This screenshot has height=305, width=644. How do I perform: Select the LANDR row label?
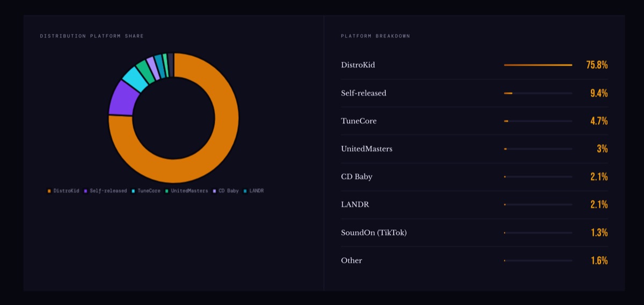tap(355, 204)
